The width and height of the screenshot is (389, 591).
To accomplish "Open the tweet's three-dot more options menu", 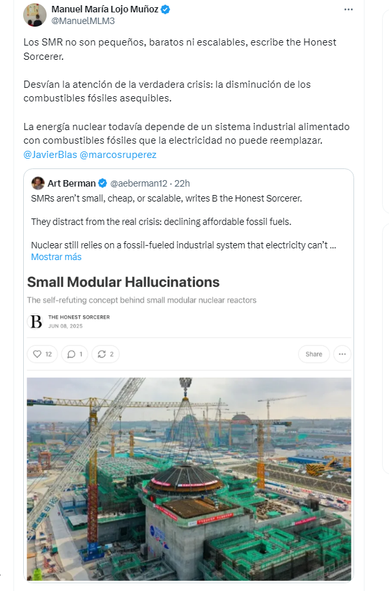I will coord(348,9).
